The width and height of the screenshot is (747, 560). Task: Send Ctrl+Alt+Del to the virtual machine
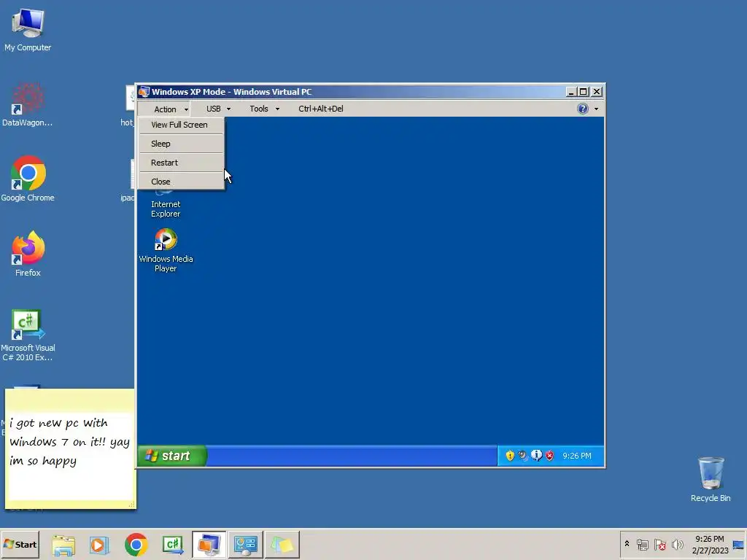[x=321, y=109]
